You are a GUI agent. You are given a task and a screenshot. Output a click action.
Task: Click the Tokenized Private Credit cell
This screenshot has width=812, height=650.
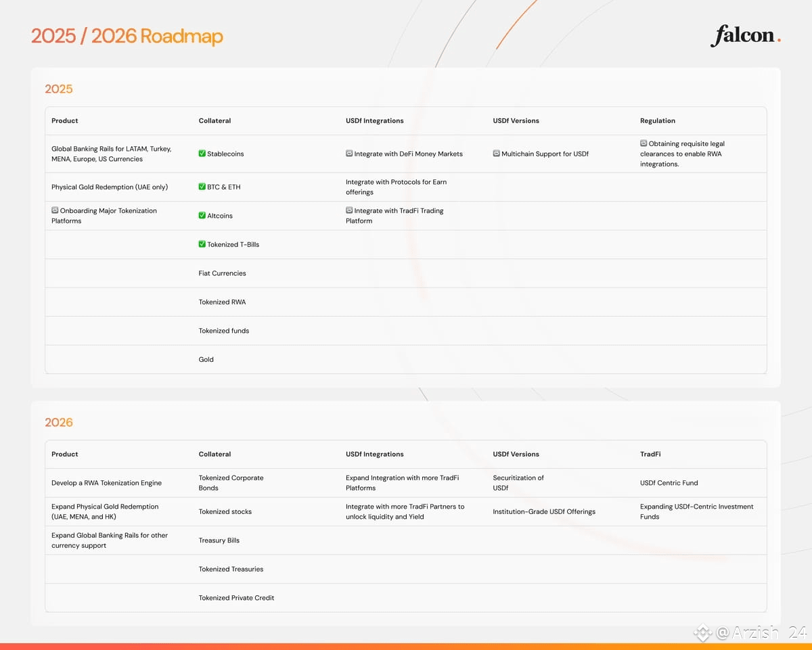[x=237, y=598]
